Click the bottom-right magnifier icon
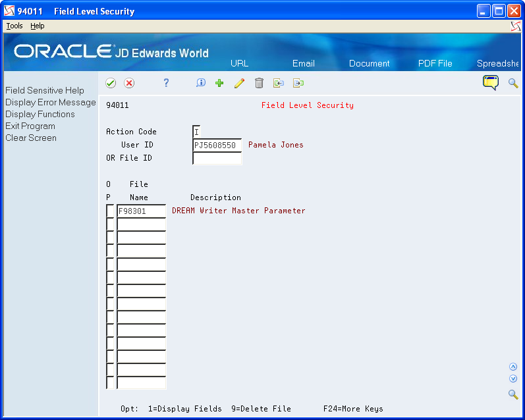 point(513,394)
